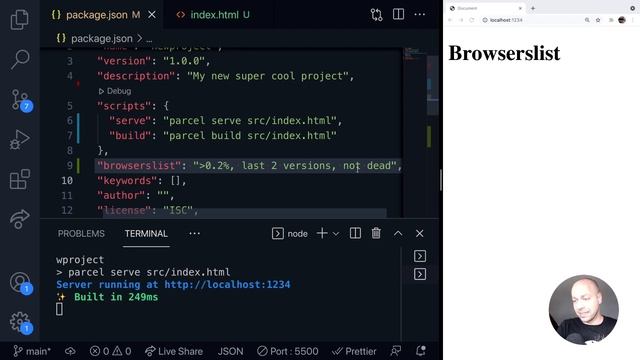Image resolution: width=640 pixels, height=360 pixels.
Task: Click Open Changes compare icon in editor toolbar
Action: pyautogui.click(x=376, y=15)
